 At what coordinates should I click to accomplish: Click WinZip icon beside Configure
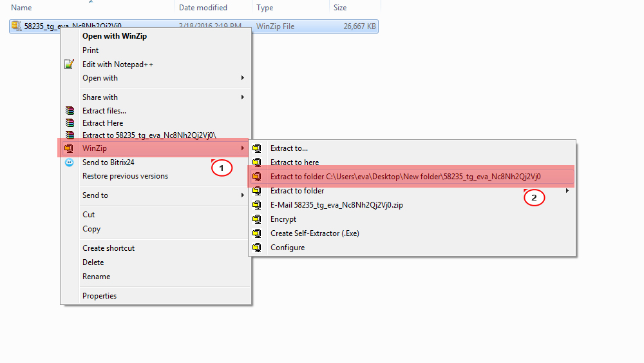257,248
